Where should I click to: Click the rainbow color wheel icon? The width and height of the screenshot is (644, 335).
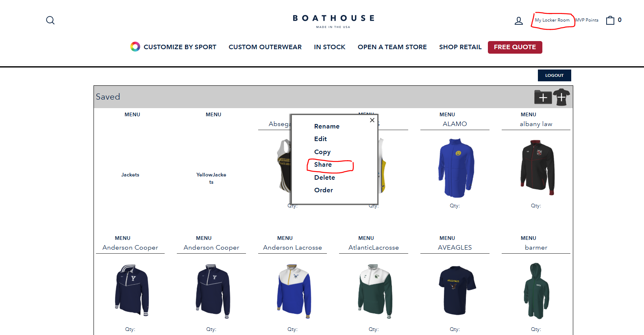pyautogui.click(x=135, y=47)
